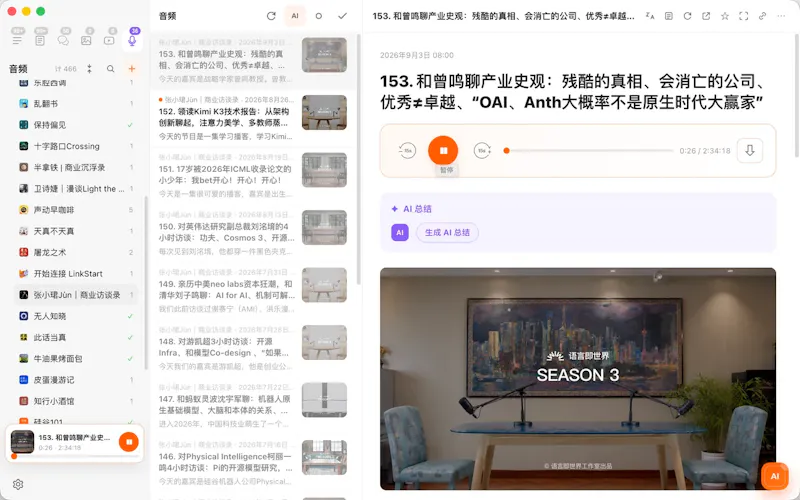Open episode 150 刘洺堉 interview entry

253,233
